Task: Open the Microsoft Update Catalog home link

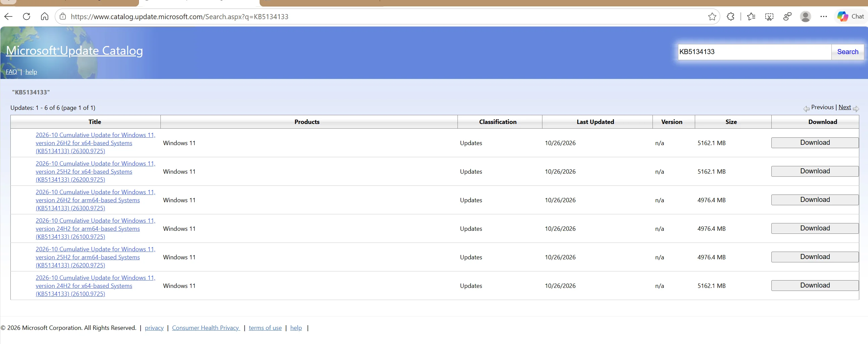Action: click(x=75, y=51)
